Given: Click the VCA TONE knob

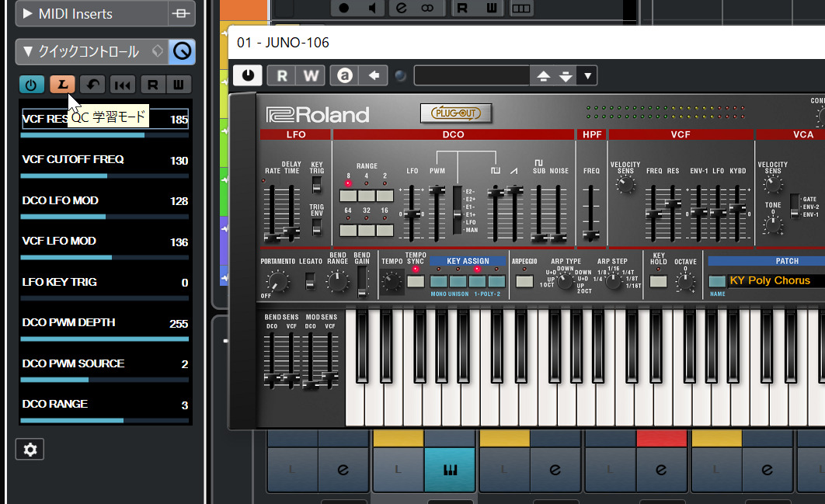Looking at the screenshot, I should 773,225.
